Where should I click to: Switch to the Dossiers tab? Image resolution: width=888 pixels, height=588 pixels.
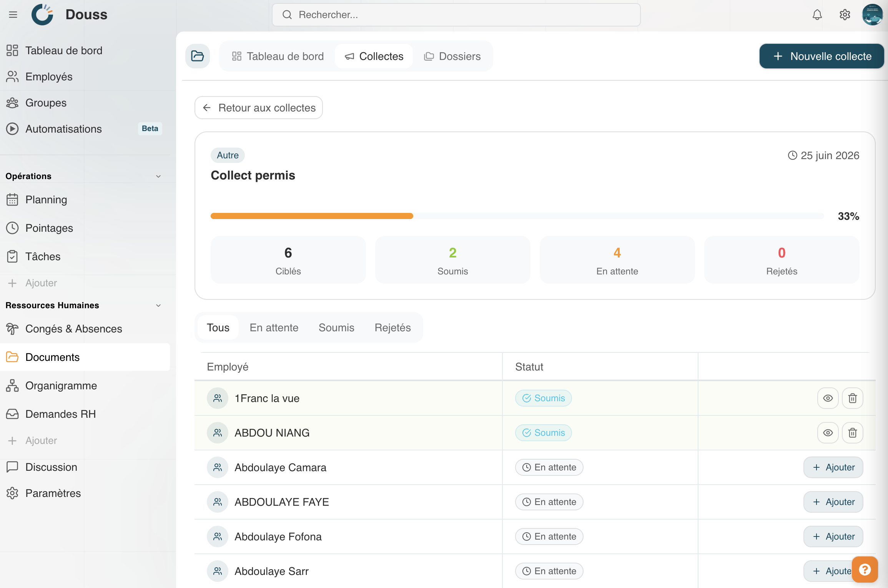click(x=452, y=56)
